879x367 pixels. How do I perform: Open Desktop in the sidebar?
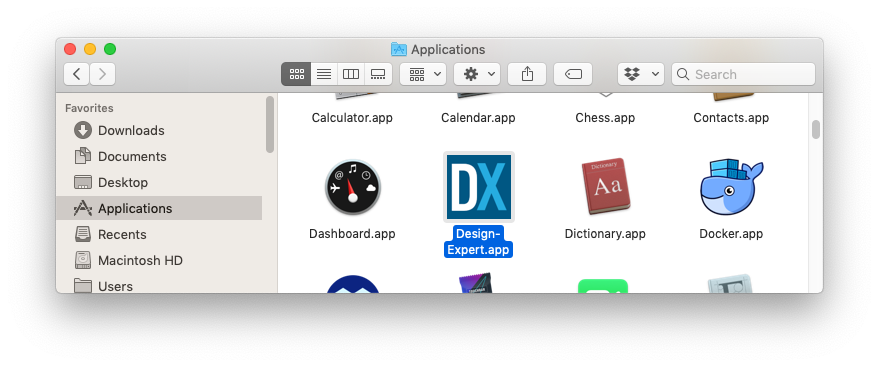[159, 183]
